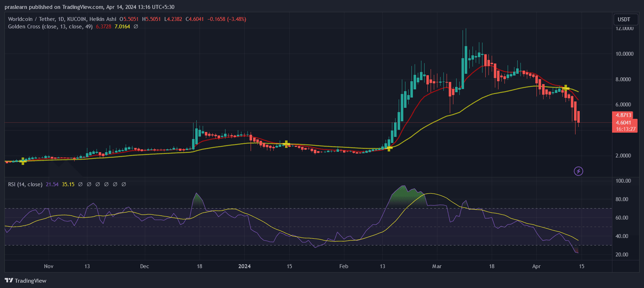Click the 60.00 RSI axis label

622,218
